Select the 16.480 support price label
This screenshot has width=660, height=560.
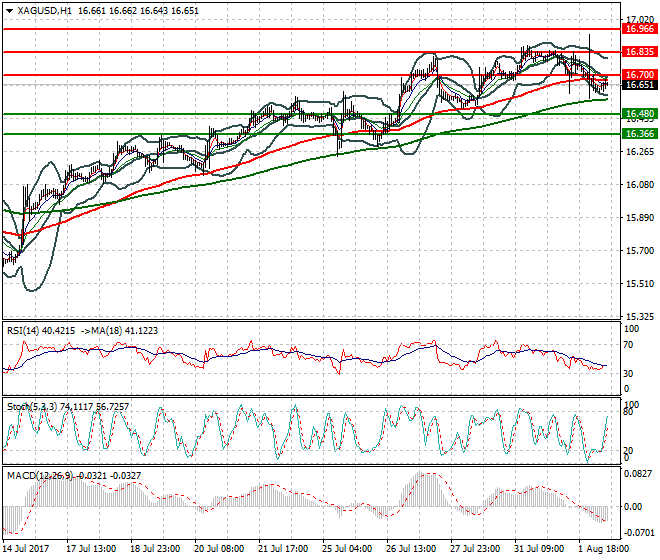[x=639, y=114]
